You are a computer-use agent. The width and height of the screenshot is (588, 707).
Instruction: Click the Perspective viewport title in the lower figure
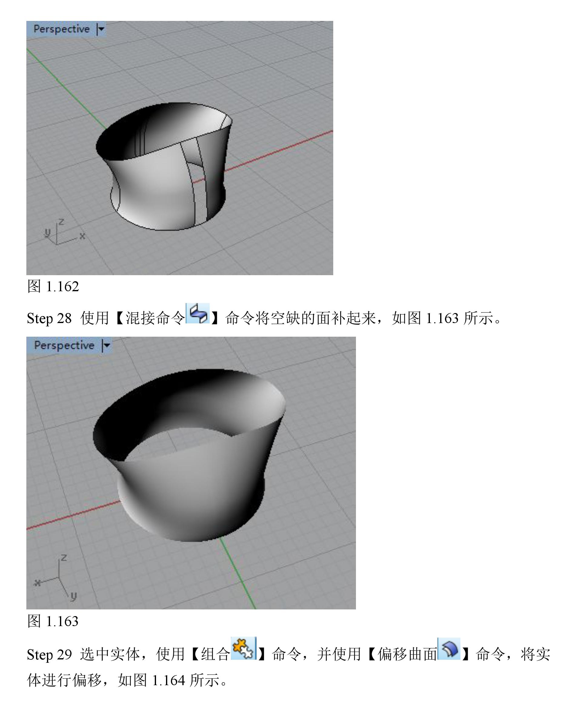(64, 345)
